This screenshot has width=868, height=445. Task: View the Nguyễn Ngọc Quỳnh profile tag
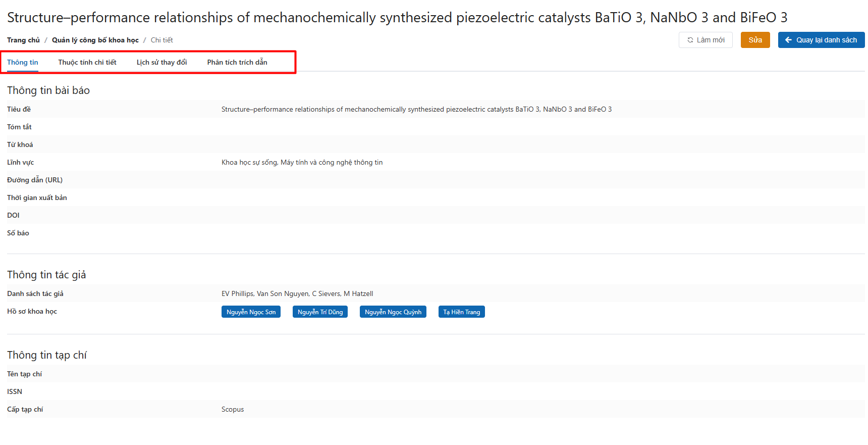coord(393,312)
